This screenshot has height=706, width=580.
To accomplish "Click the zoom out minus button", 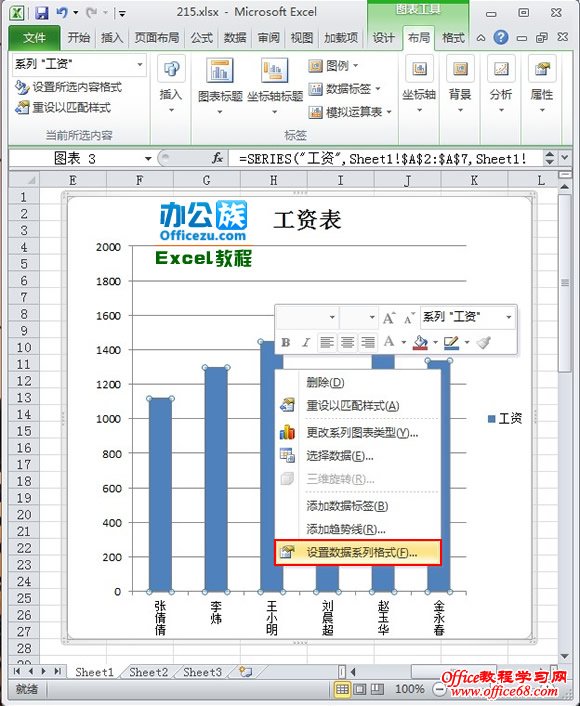I will pos(439,689).
